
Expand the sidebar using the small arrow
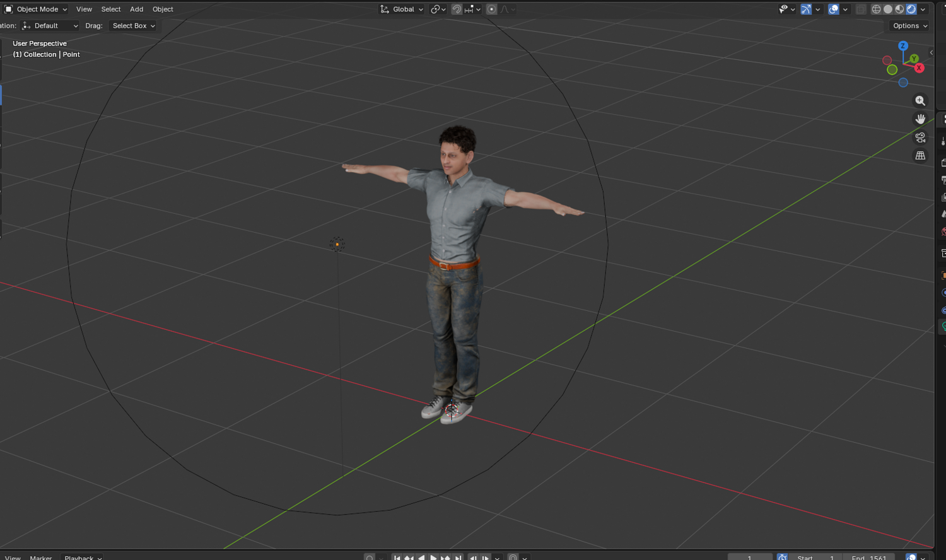click(x=931, y=53)
